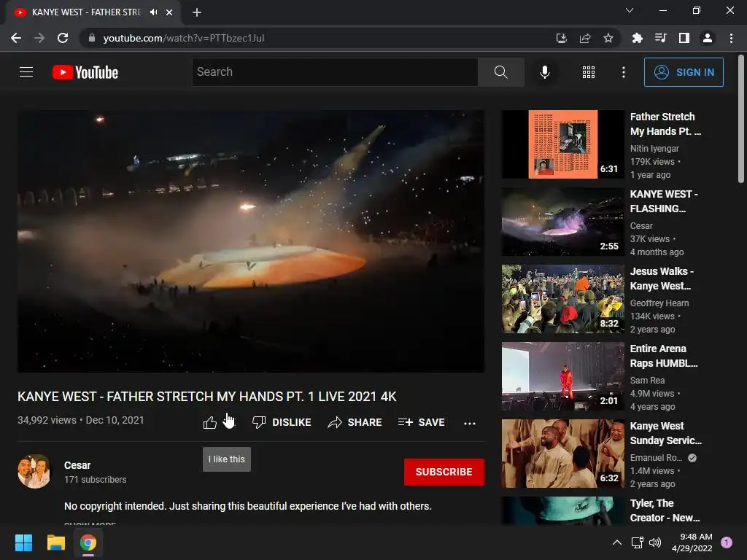Click Nitin Iyengar channel name
This screenshot has height=560, width=747.
click(x=654, y=149)
